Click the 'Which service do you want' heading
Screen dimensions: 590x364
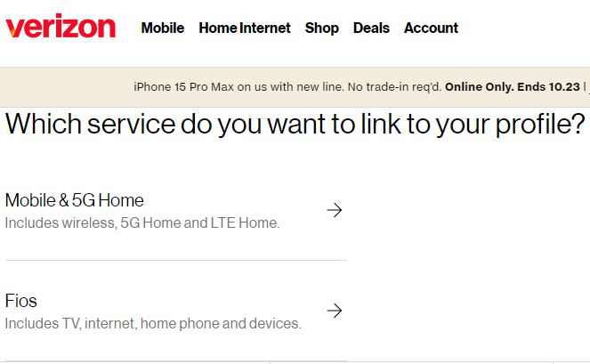coord(295,124)
